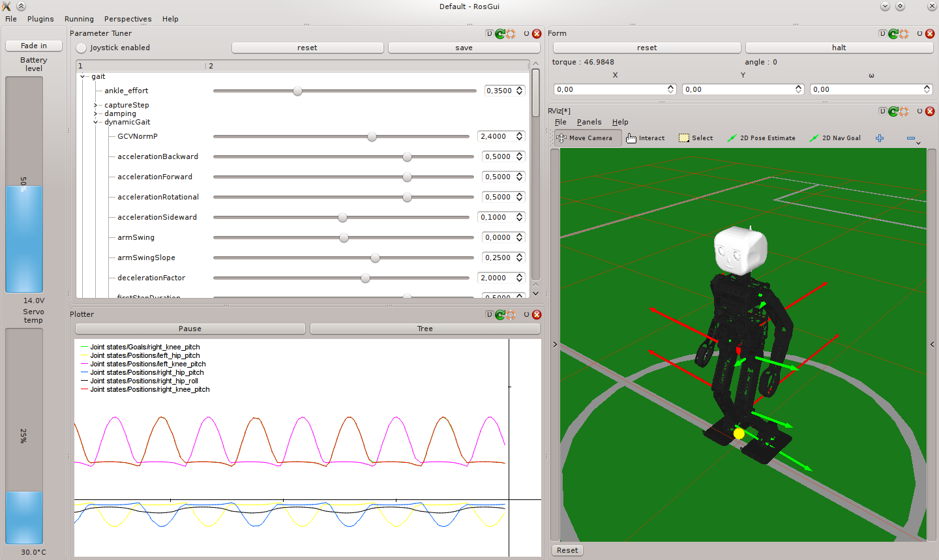939x560 pixels.
Task: Click the stepper arrows of the X velocity field
Action: pos(671,89)
